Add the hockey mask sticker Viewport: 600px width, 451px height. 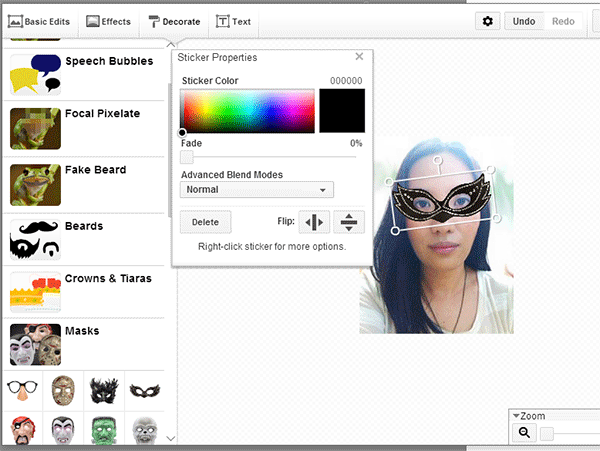pos(63,391)
